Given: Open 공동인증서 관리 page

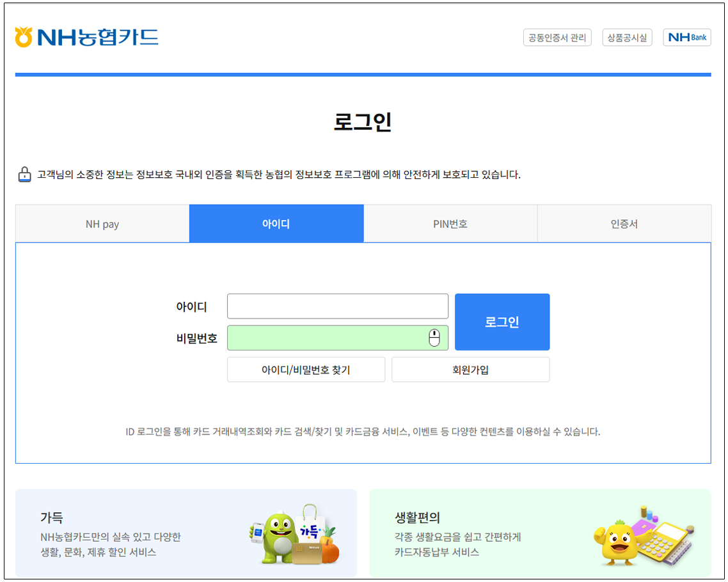Looking at the screenshot, I should tap(557, 38).
